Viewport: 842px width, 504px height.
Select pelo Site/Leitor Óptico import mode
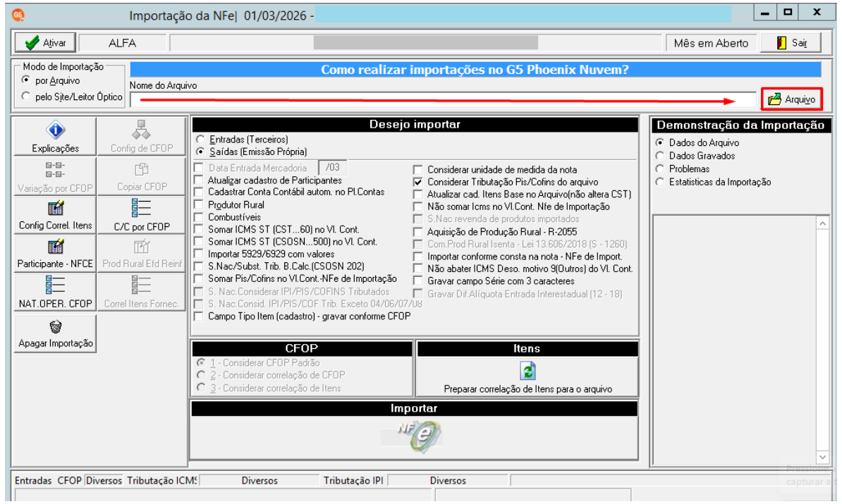pos(26,97)
